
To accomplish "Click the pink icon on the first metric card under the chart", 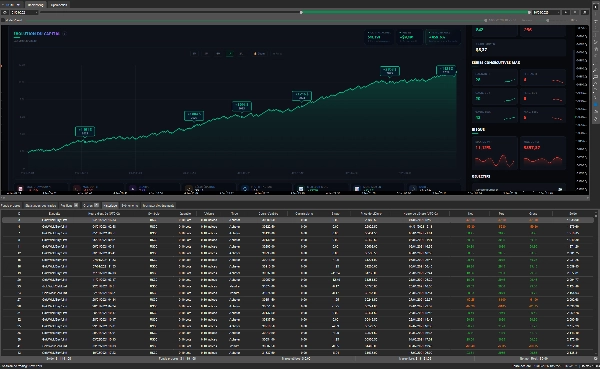I will pos(21,188).
